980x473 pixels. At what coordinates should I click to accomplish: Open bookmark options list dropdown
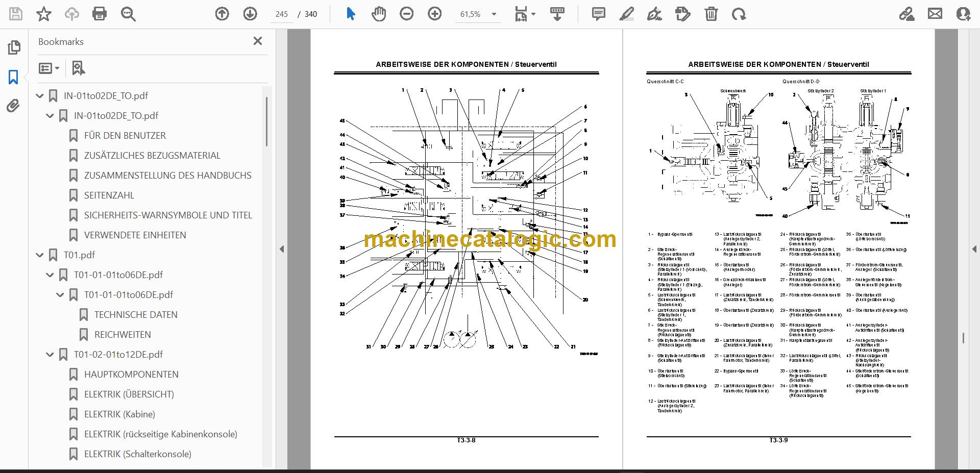49,68
